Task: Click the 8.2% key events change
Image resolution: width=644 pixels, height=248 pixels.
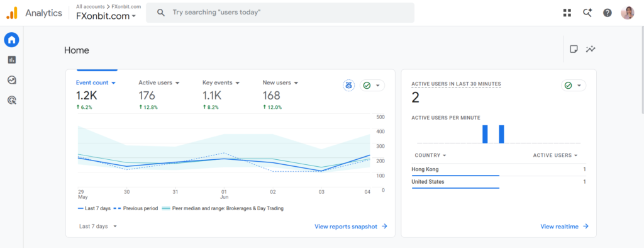Action: point(211,108)
